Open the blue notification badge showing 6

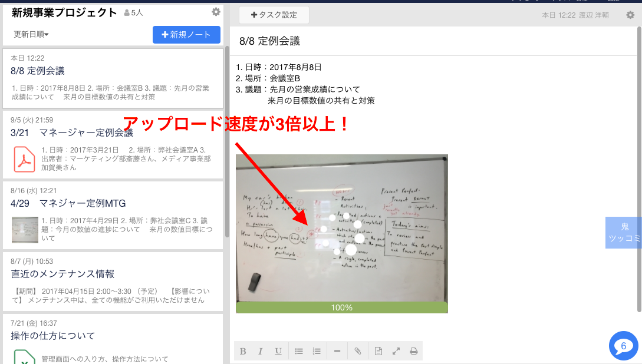pos(623,346)
